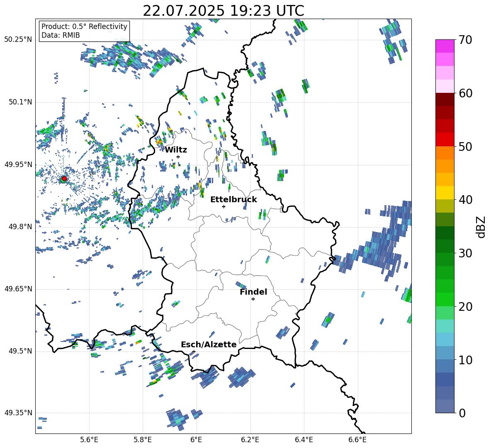The width and height of the screenshot is (491, 448).
Task: Click the 49.95°N latitude label
Action: 18,165
